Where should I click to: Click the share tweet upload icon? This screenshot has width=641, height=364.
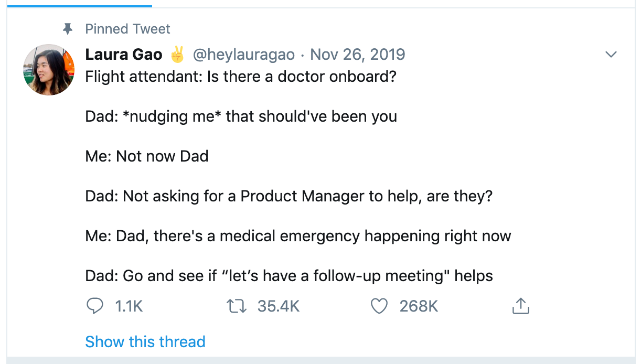point(520,306)
